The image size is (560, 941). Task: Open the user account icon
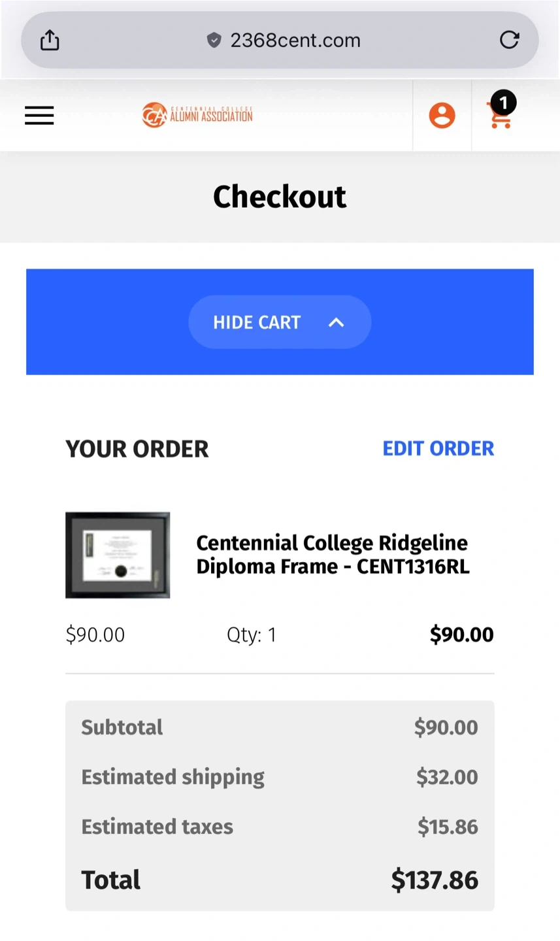pos(442,116)
